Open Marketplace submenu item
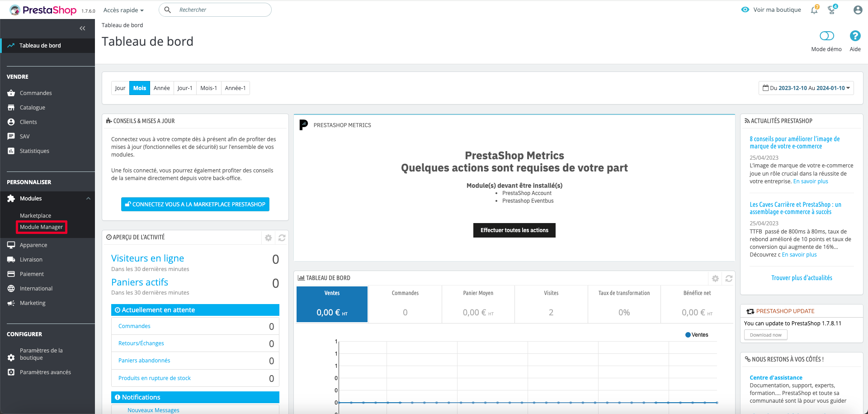 [35, 216]
